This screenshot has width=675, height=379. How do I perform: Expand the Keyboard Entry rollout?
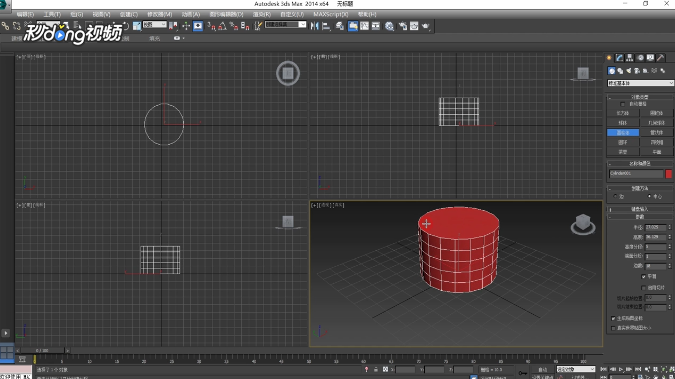[x=640, y=209]
